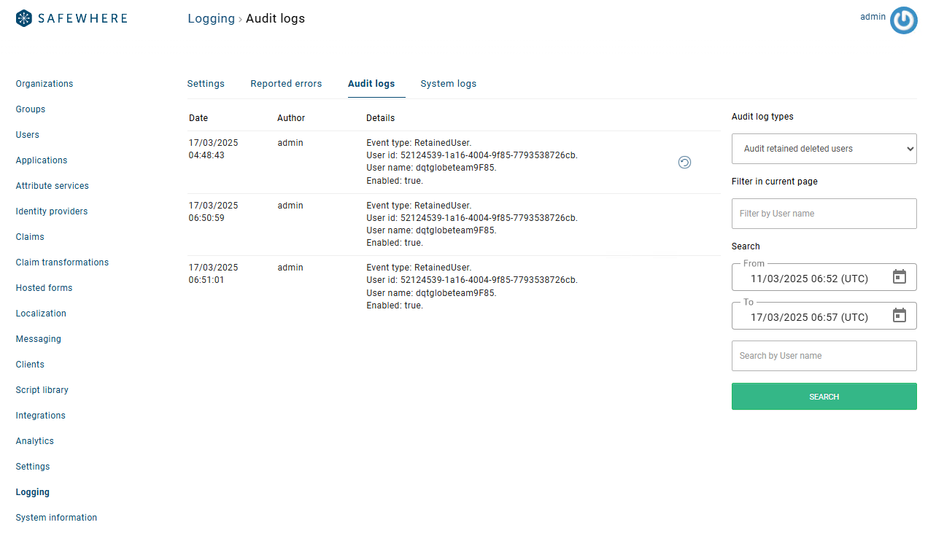The width and height of the screenshot is (936, 560).
Task: Open Applications in the sidebar
Action: point(42,160)
